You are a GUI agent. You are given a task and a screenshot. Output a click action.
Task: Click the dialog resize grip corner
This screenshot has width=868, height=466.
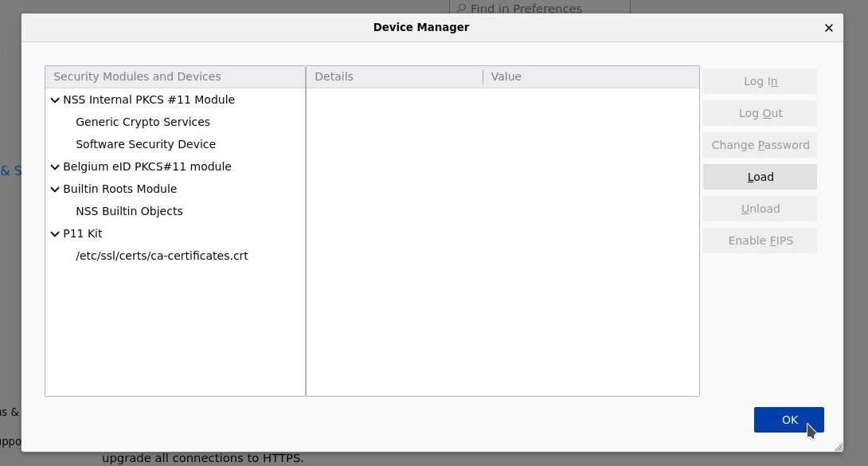click(838, 447)
